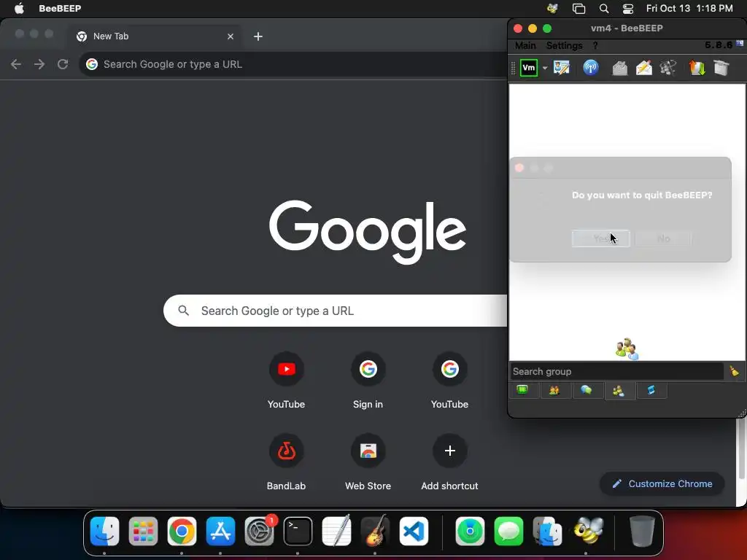Open the Main menu in BeeBEEP
The height and width of the screenshot is (560, 747).
(525, 45)
